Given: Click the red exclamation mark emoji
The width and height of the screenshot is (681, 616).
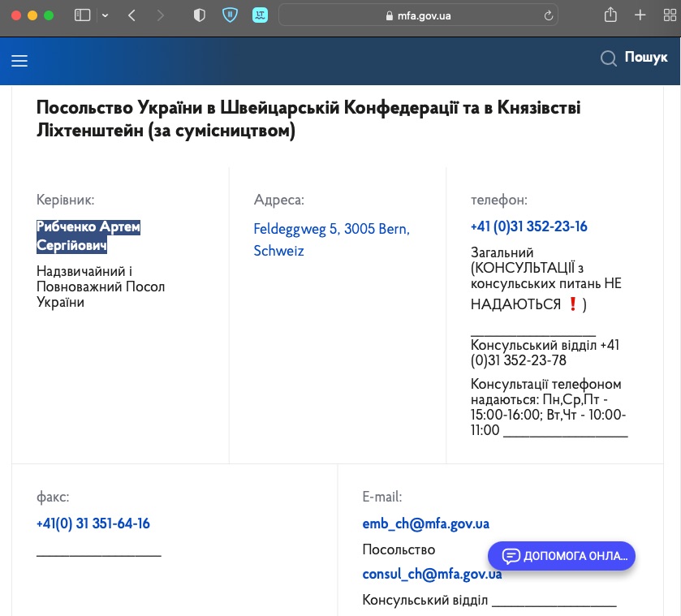Looking at the screenshot, I should pos(573,304).
